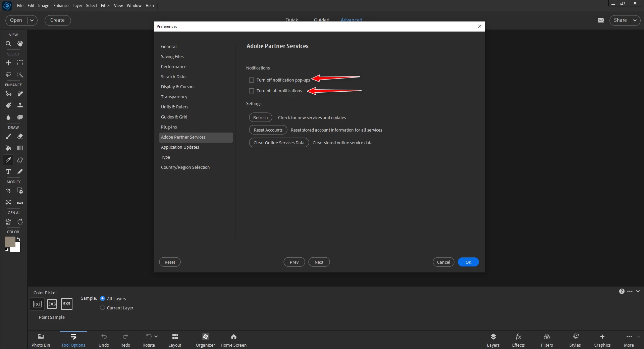Click Refresh to check for services

tap(260, 117)
